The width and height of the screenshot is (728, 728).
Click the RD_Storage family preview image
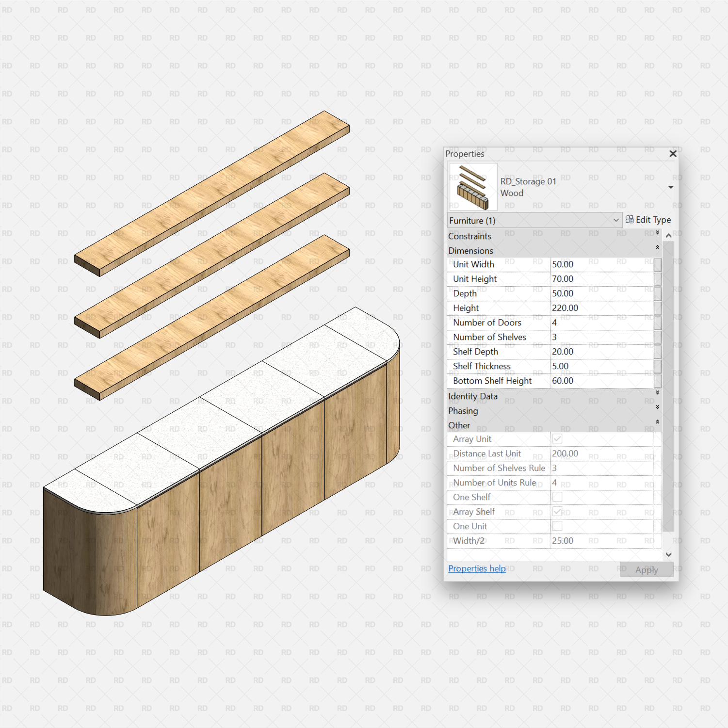pos(473,187)
